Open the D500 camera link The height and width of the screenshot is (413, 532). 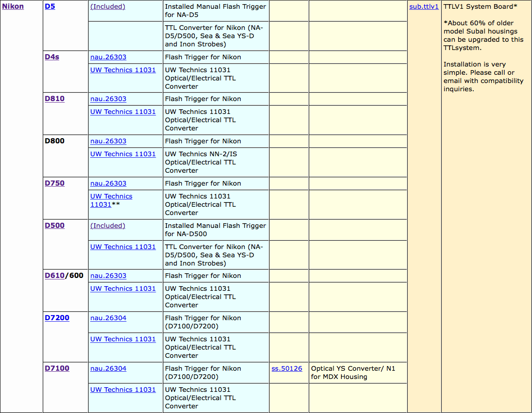(55, 226)
